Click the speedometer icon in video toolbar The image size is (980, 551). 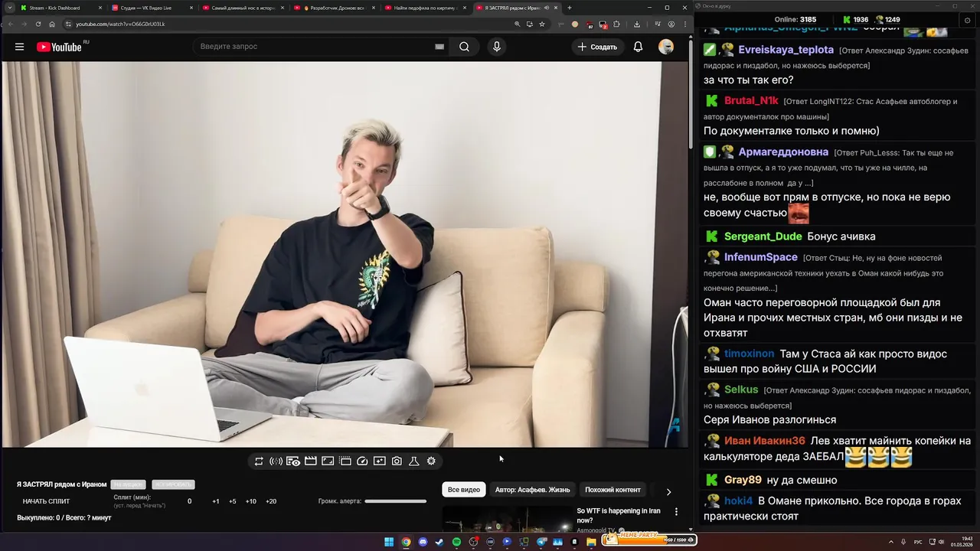(x=362, y=461)
